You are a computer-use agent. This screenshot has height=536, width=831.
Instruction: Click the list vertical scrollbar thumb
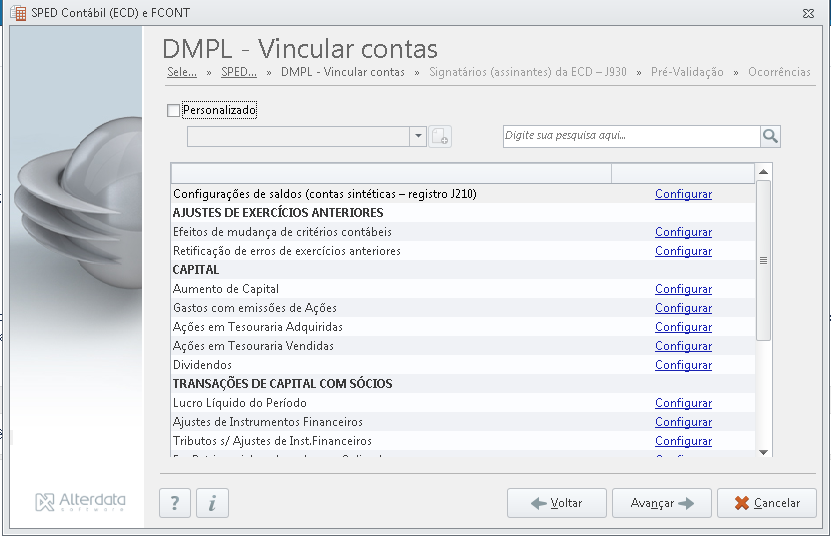(763, 260)
